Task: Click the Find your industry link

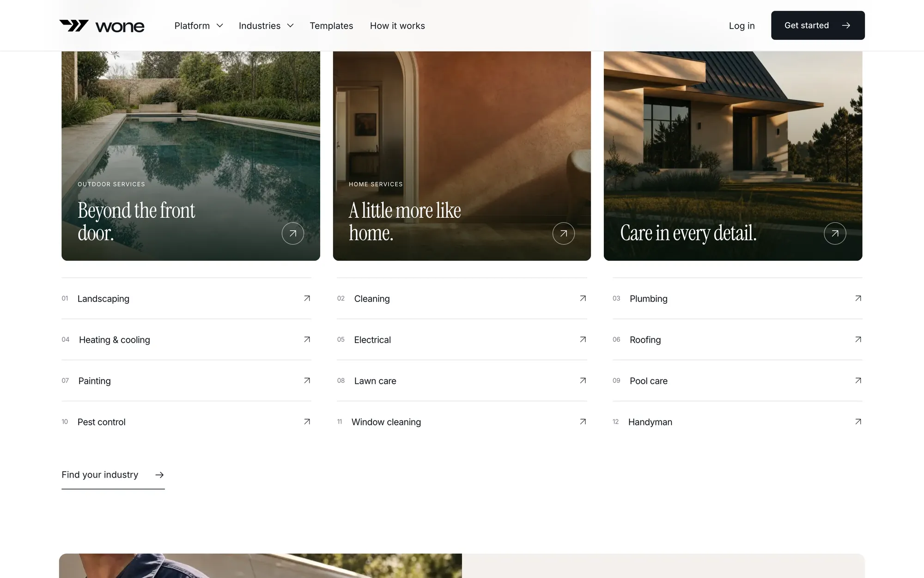Action: pos(113,475)
